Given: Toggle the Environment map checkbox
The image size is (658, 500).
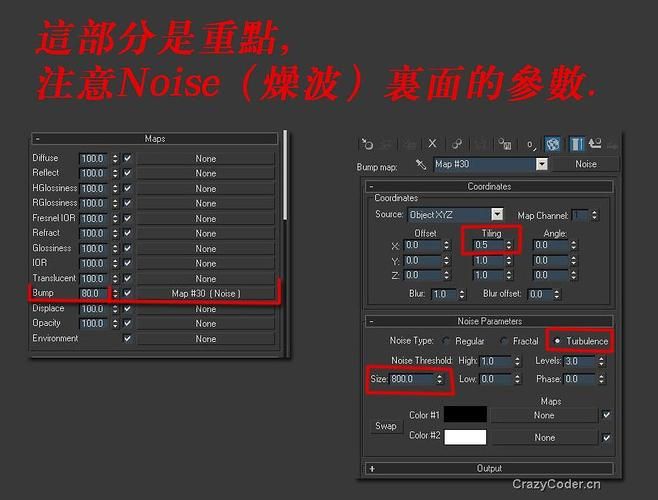Looking at the screenshot, I should pyautogui.click(x=128, y=338).
